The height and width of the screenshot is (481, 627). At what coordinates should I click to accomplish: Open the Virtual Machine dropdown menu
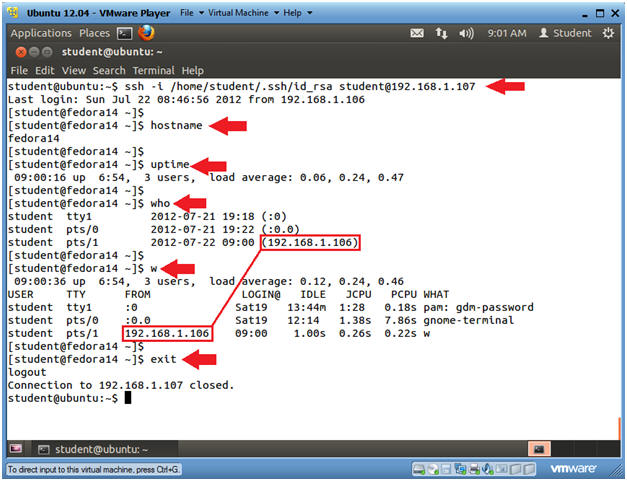click(243, 13)
